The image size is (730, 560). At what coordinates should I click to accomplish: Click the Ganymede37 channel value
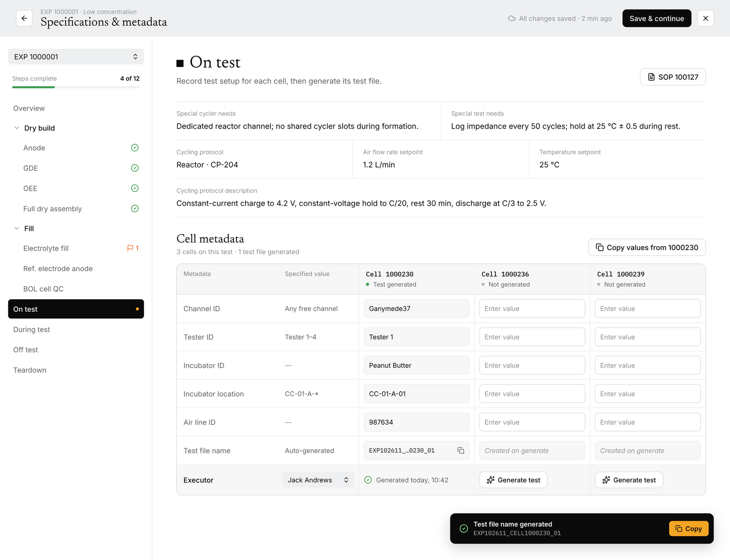pyautogui.click(x=417, y=309)
